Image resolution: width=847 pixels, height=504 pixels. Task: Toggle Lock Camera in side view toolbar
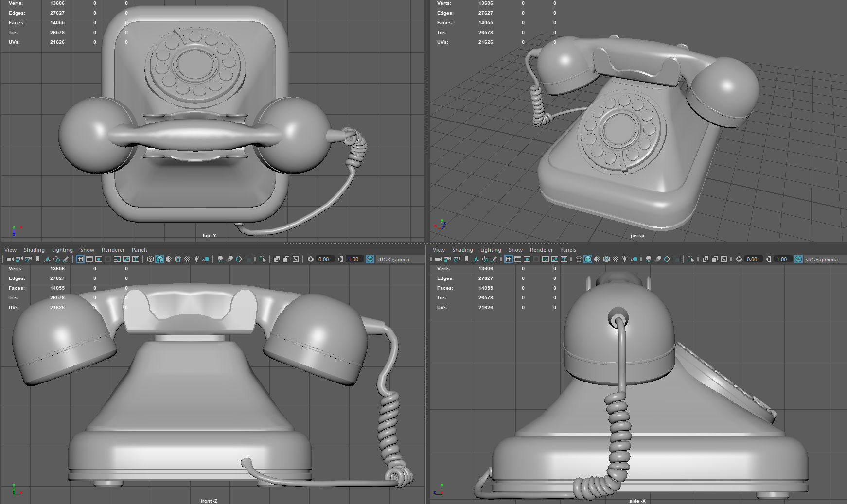coord(447,259)
